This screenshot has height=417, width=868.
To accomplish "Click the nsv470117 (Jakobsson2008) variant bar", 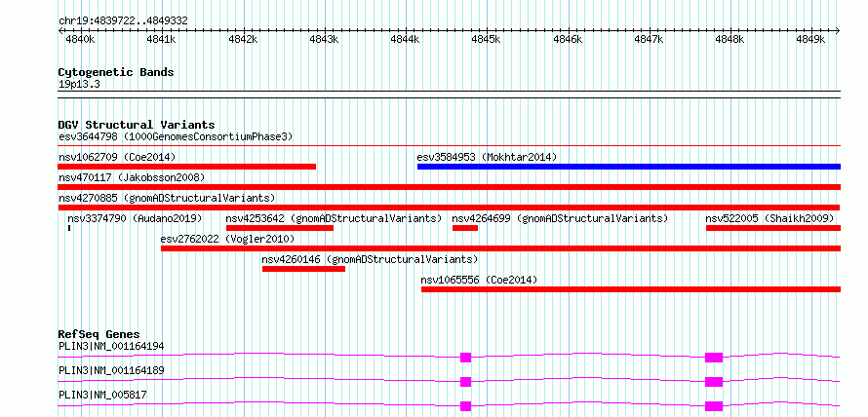I will pyautogui.click(x=450, y=187).
